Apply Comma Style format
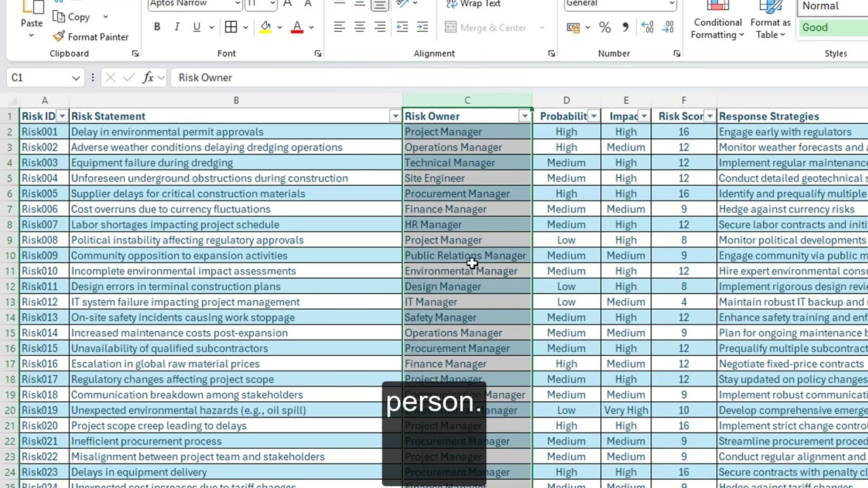Image resolution: width=868 pixels, height=488 pixels. click(625, 27)
